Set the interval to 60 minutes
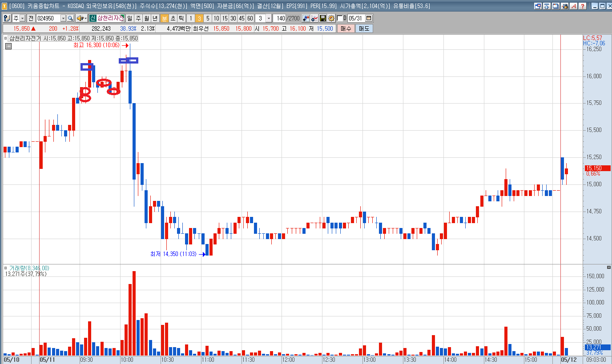Screen dimensions: 612x364 (250, 18)
